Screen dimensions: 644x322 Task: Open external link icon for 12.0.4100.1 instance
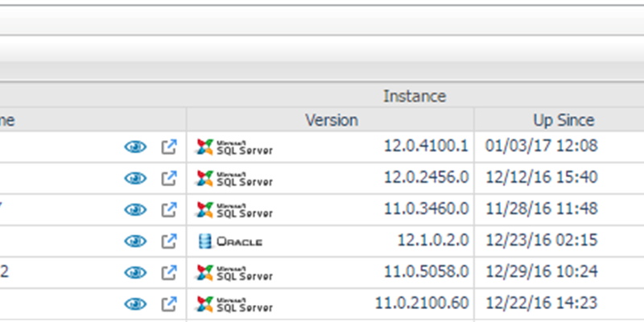point(169,147)
